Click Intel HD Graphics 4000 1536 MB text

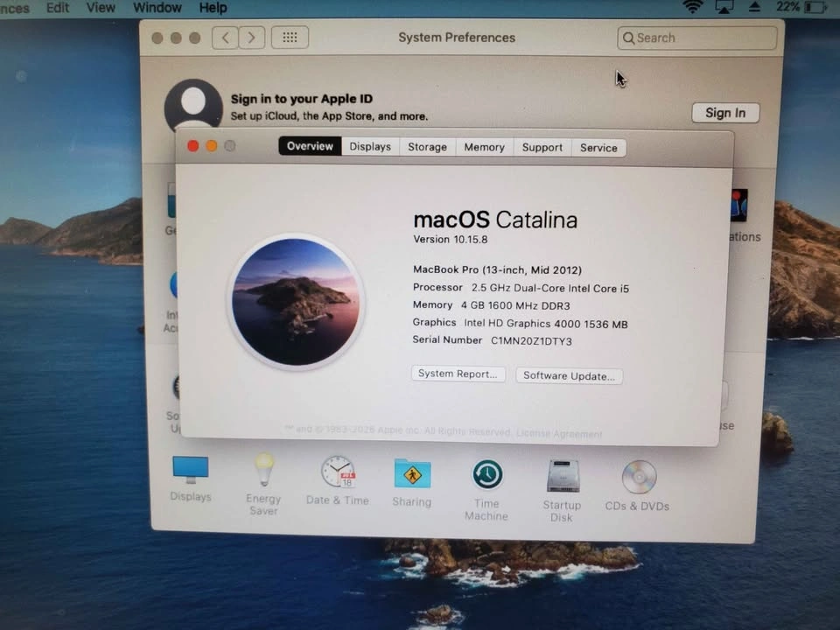click(x=546, y=324)
